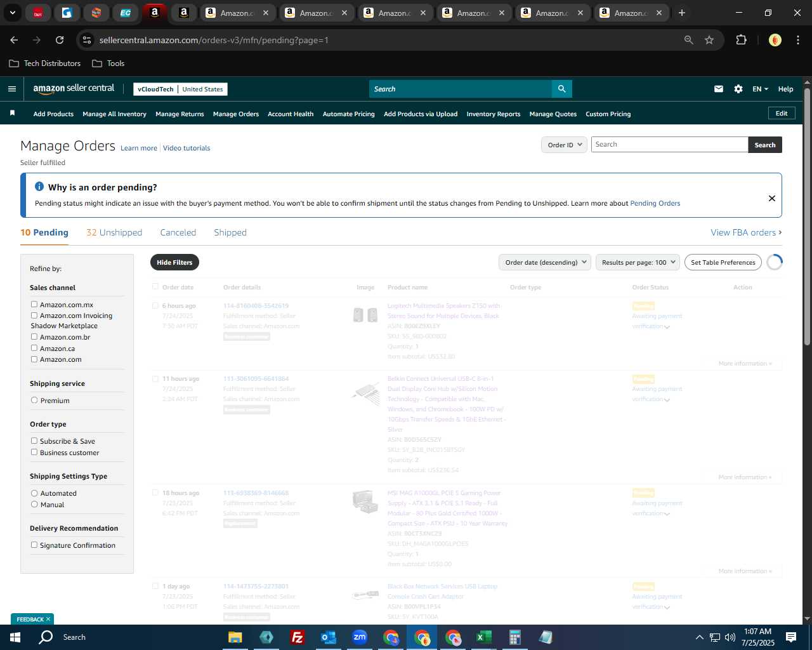This screenshot has width=812, height=650.
Task: Check the Amazon.com sales channel
Action: [x=34, y=359]
